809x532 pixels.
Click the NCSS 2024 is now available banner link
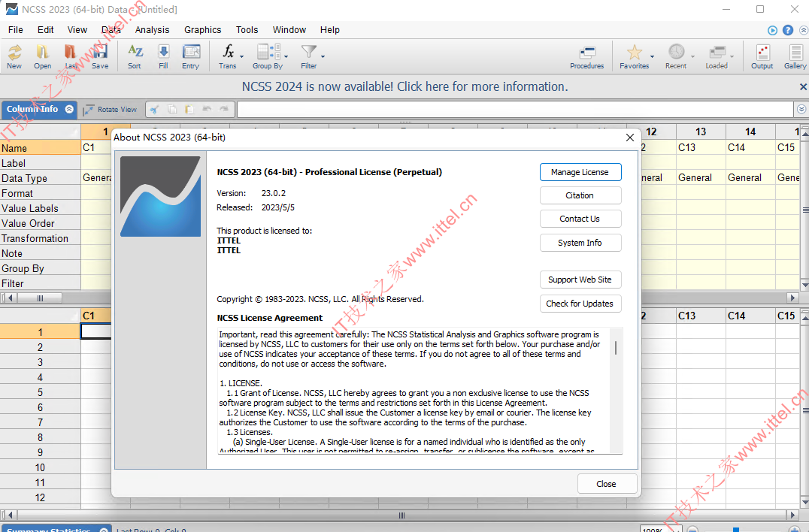[405, 86]
